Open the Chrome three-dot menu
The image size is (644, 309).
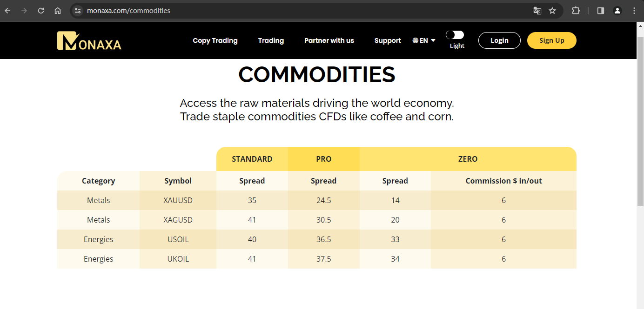pos(634,11)
